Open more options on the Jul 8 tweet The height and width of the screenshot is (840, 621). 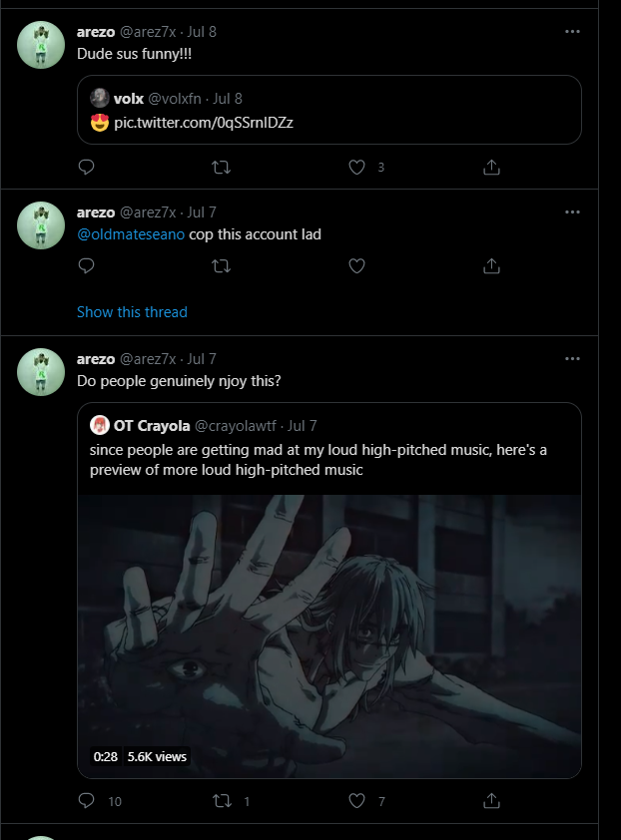pyautogui.click(x=572, y=32)
